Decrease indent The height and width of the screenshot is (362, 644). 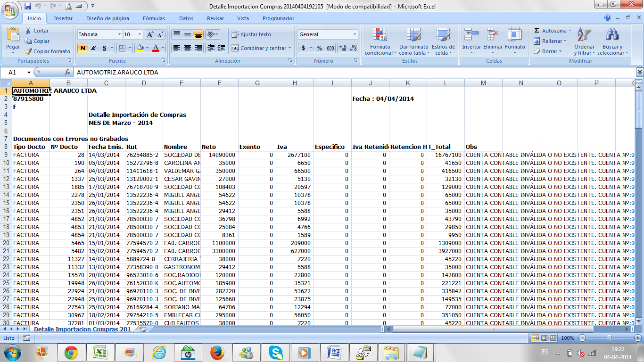click(x=210, y=48)
